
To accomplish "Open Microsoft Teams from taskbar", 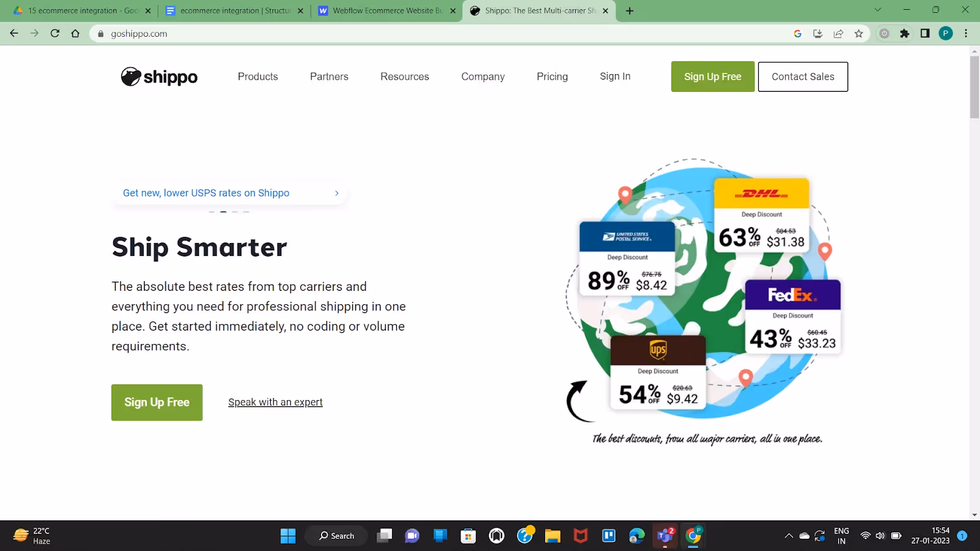I will point(665,536).
